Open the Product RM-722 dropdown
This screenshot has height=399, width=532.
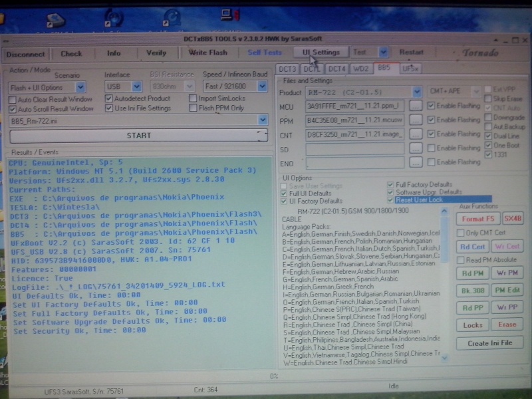tap(417, 92)
